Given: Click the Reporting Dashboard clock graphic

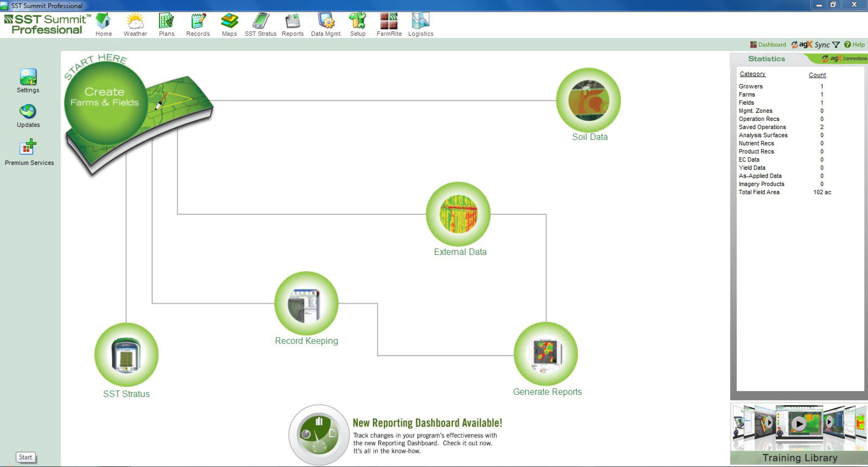Looking at the screenshot, I should click(319, 435).
